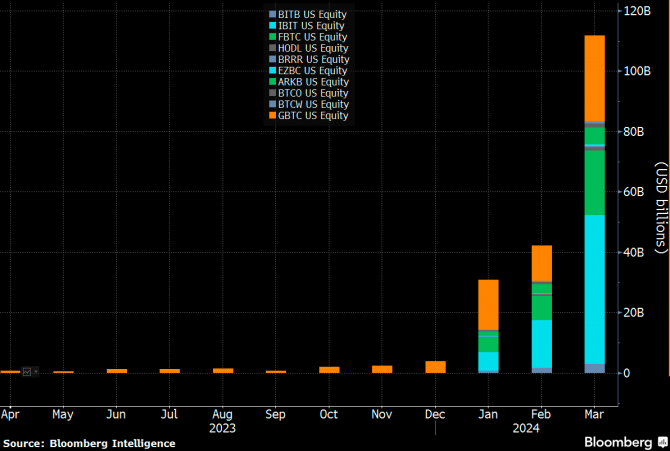This screenshot has width=670, height=451.
Task: Select the HODL US Equity grey swatch
Action: pyautogui.click(x=272, y=48)
